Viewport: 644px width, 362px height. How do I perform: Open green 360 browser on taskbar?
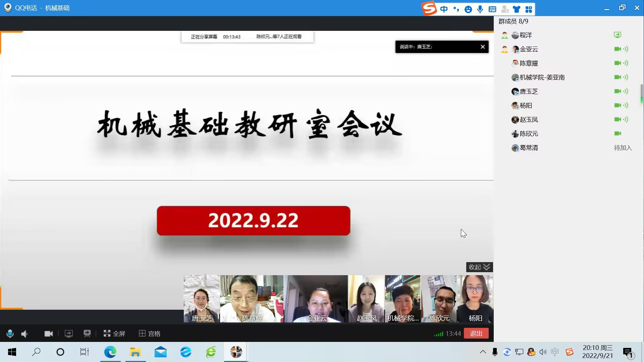211,352
